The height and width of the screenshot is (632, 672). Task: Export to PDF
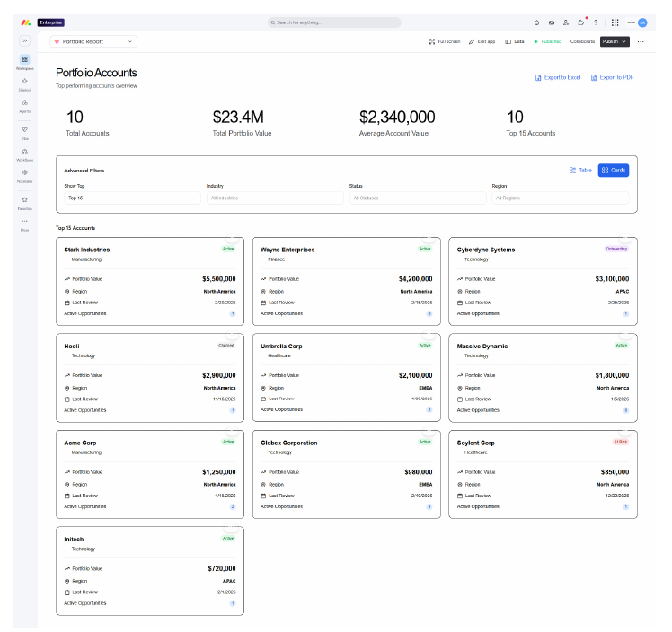(x=612, y=77)
